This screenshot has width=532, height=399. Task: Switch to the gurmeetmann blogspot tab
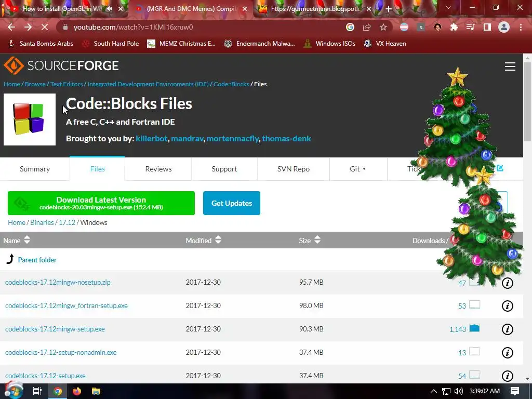click(x=314, y=9)
